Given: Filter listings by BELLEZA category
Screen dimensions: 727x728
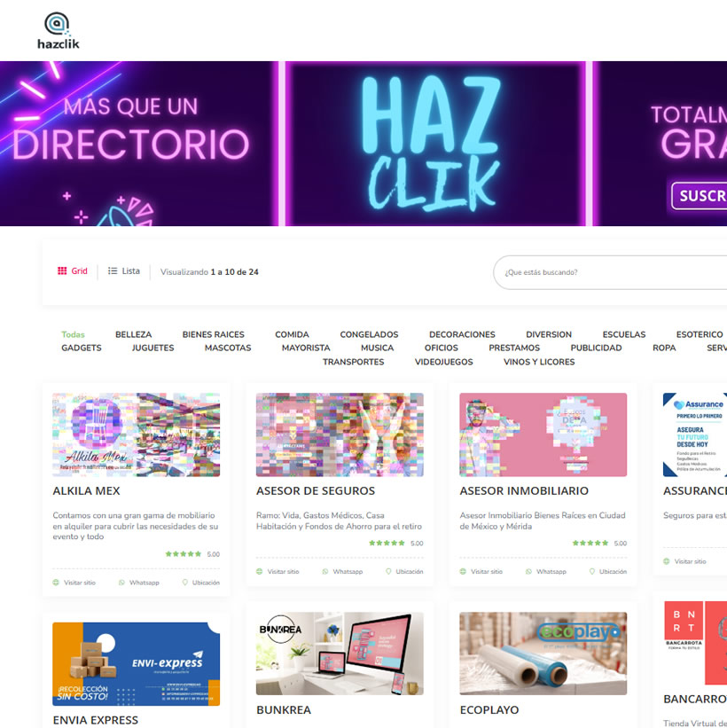Looking at the screenshot, I should tap(133, 334).
